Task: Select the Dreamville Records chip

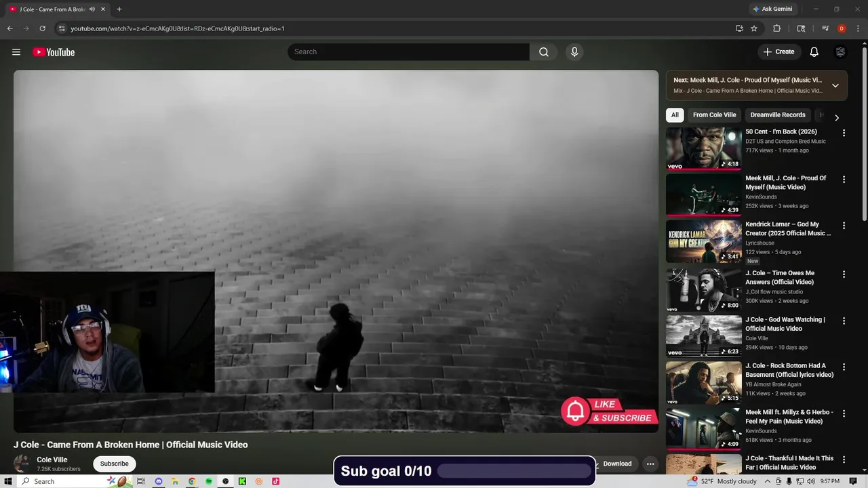Action: pos(778,115)
